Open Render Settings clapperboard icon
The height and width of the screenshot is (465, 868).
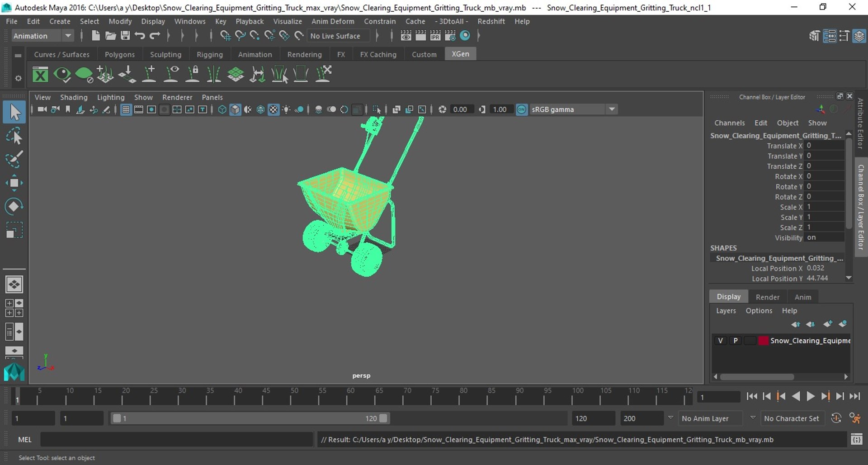coord(450,36)
